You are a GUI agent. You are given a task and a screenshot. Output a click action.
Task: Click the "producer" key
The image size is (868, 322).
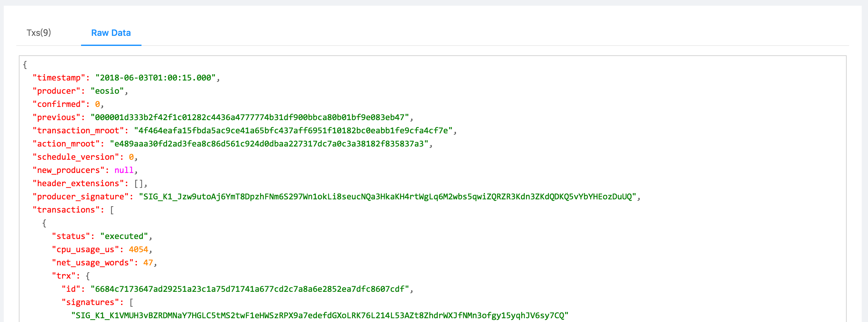pos(57,91)
